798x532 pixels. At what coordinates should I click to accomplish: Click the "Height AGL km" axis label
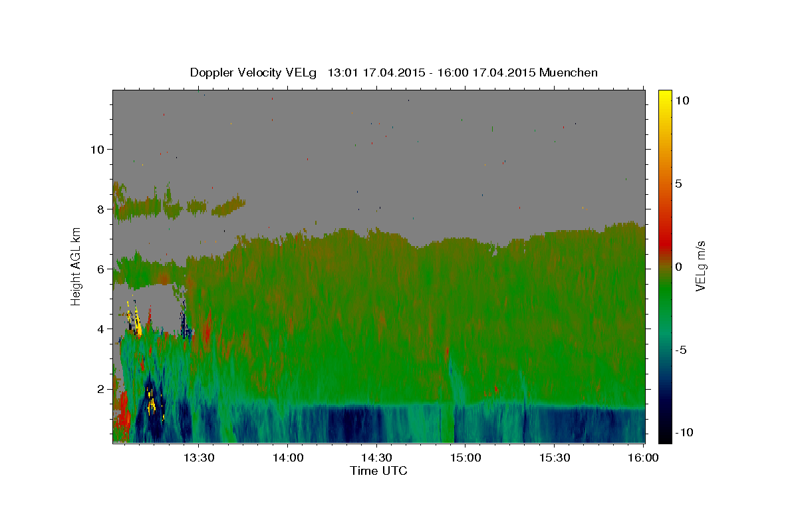[76, 266]
